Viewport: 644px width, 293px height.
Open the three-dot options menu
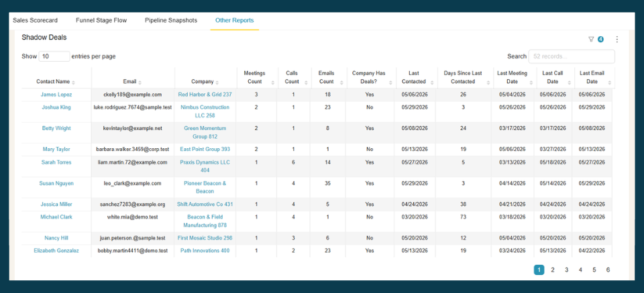click(616, 40)
